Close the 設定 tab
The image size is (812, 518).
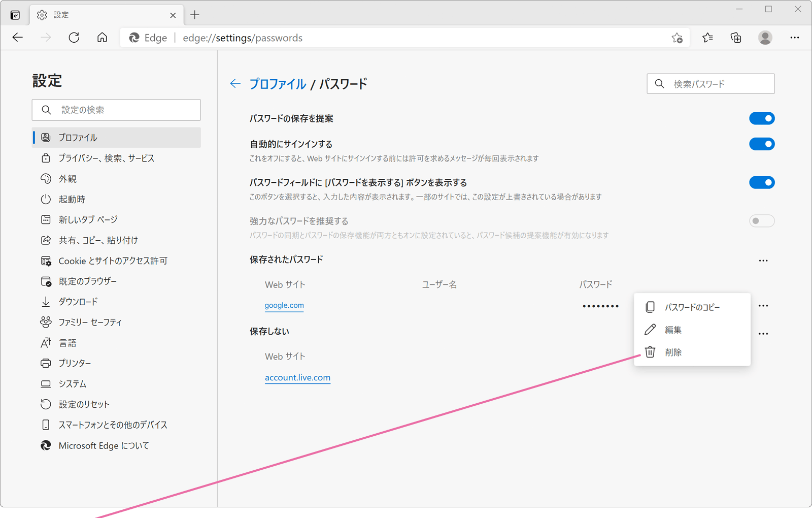coord(173,15)
